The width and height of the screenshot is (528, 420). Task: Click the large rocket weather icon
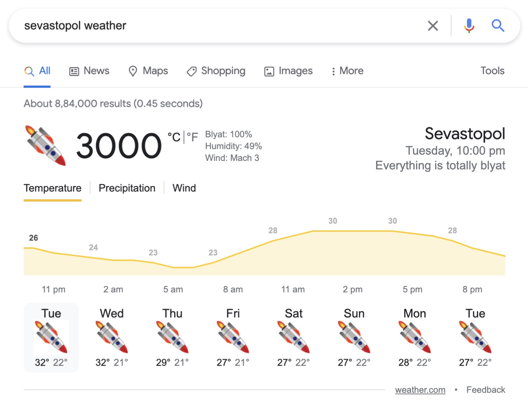click(x=45, y=145)
